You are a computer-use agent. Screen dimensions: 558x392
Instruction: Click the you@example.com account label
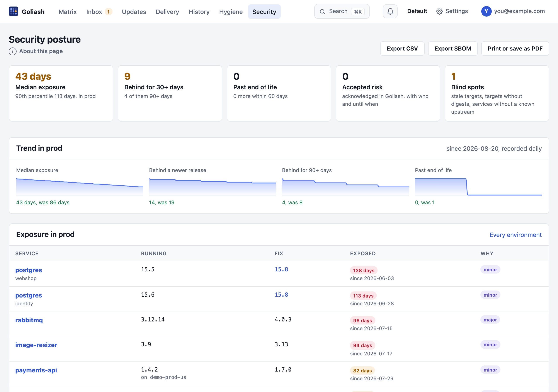(x=519, y=11)
